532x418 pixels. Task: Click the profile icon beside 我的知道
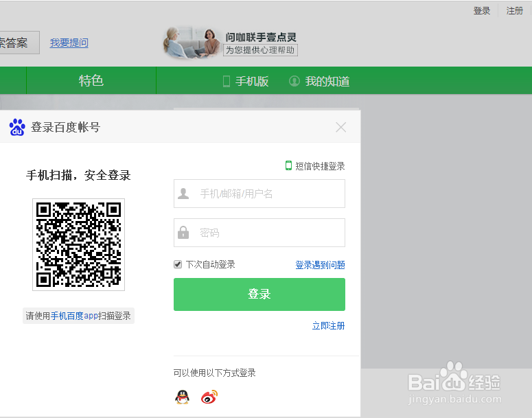(294, 81)
